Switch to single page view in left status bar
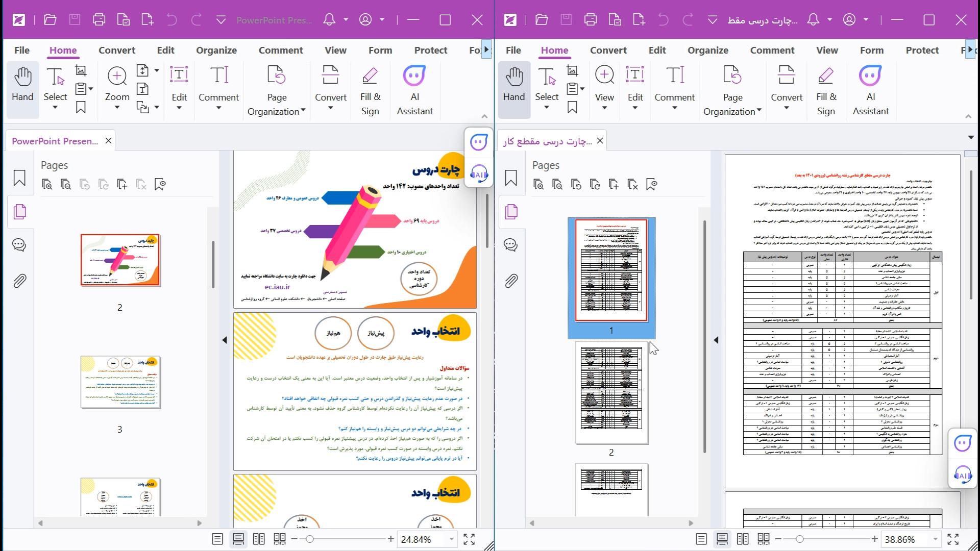The width and height of the screenshot is (980, 551). click(217, 539)
